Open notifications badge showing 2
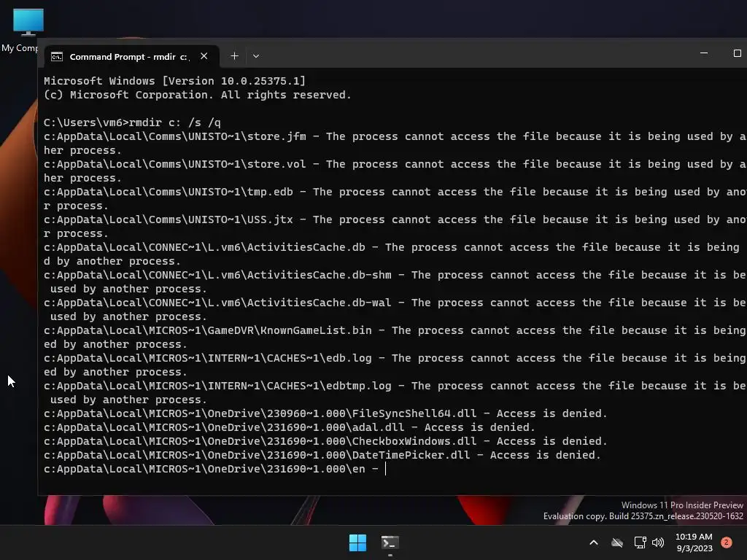 (x=727, y=542)
